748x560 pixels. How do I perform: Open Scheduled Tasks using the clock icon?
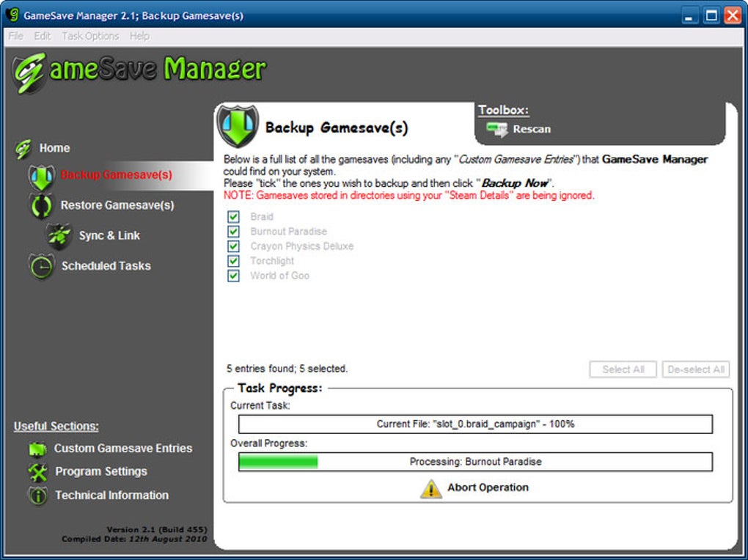(43, 265)
